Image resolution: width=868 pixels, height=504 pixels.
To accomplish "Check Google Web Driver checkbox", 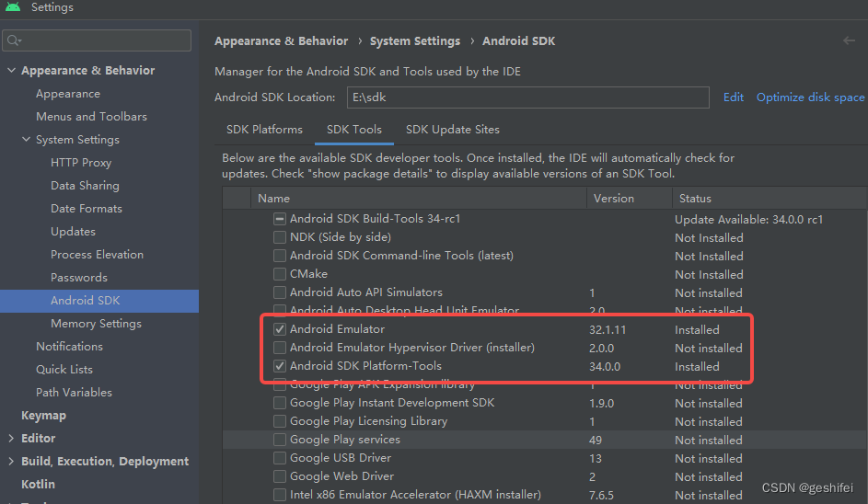I will (x=280, y=476).
